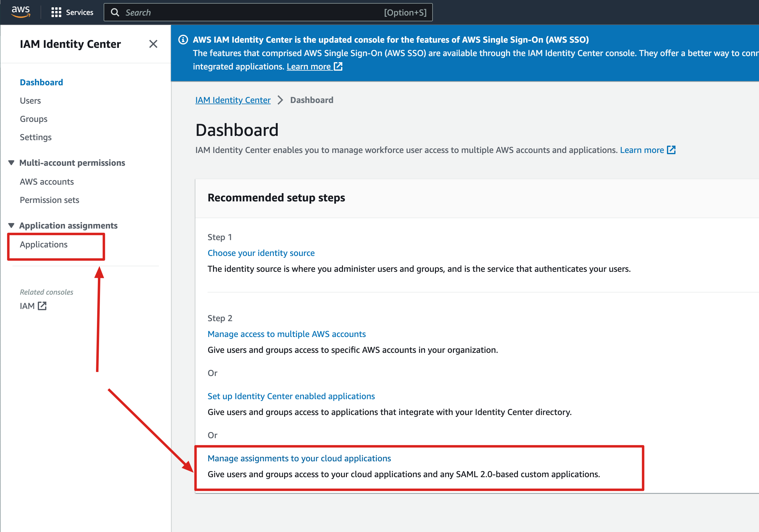The width and height of the screenshot is (759, 532).
Task: Click the main Dashboard page heading
Action: (237, 129)
